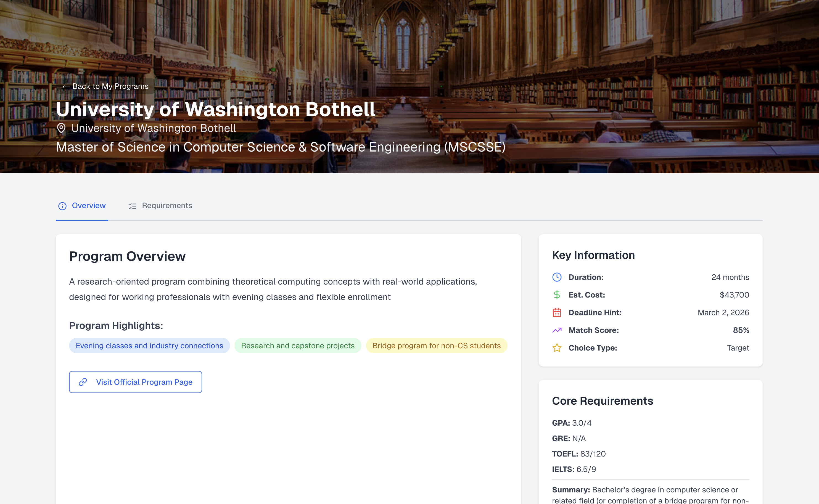Click the red calendar icon by Deadline Hint
This screenshot has height=504, width=819.
coord(557,312)
